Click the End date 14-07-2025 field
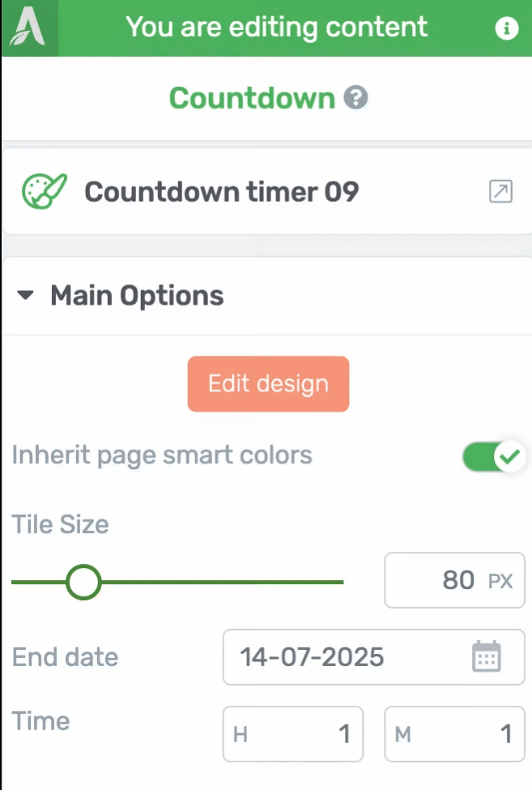The image size is (532, 790). click(x=373, y=657)
